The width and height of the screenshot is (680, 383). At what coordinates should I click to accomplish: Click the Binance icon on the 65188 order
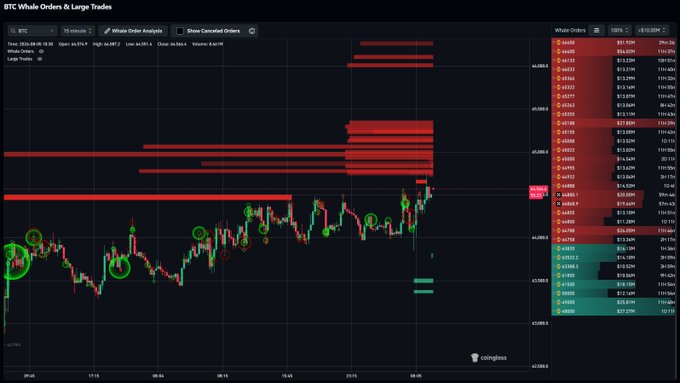point(559,123)
